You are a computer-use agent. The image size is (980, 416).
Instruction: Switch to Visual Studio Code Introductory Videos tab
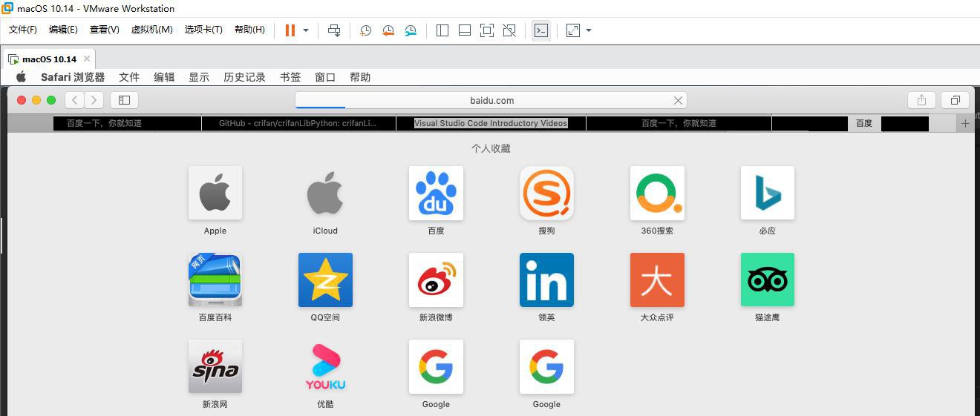(491, 123)
